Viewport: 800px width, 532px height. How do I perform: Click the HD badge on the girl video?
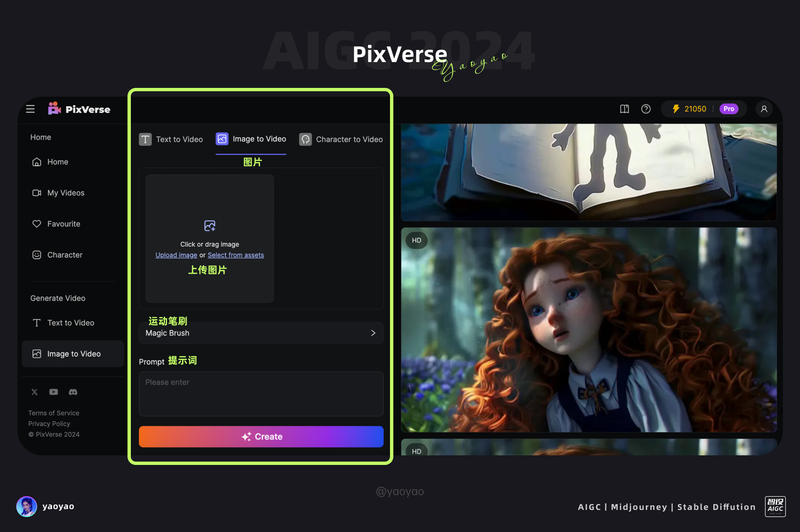(416, 240)
